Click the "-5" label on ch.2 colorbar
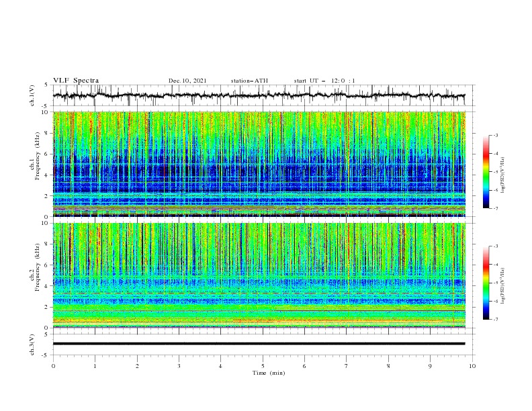This screenshot has width=532, height=411. click(x=496, y=283)
